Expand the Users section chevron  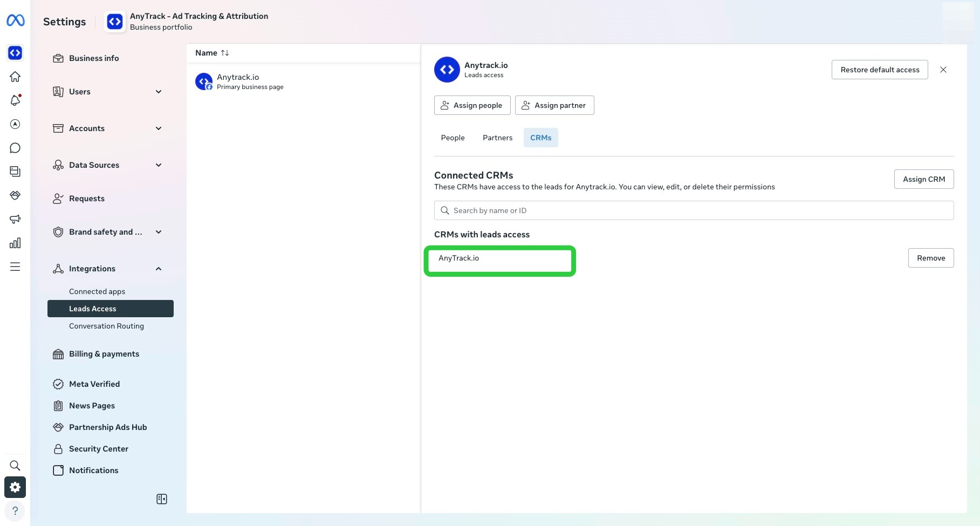pos(159,92)
